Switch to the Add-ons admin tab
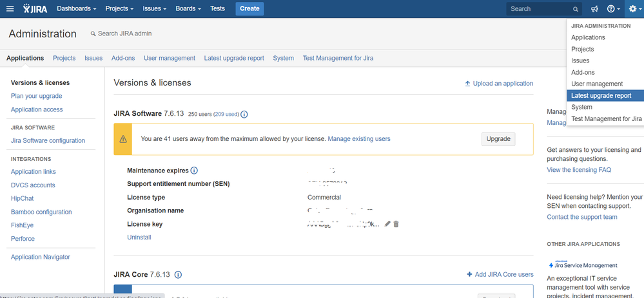Viewport: 644px width, 298px height. tap(123, 58)
